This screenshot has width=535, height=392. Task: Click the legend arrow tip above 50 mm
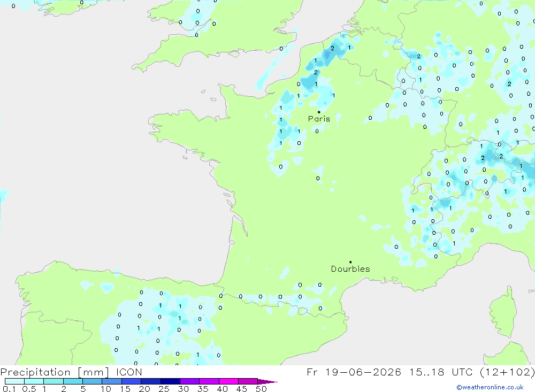click(267, 381)
